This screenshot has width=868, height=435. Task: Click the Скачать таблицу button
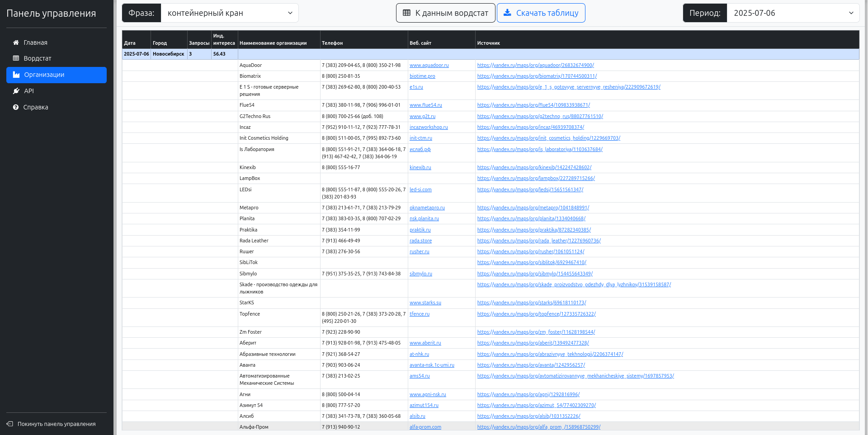point(541,13)
